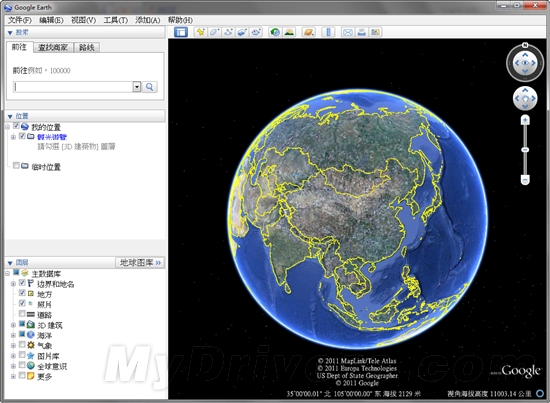Switch to the 路线 tab
The image size is (550, 403).
tap(87, 47)
